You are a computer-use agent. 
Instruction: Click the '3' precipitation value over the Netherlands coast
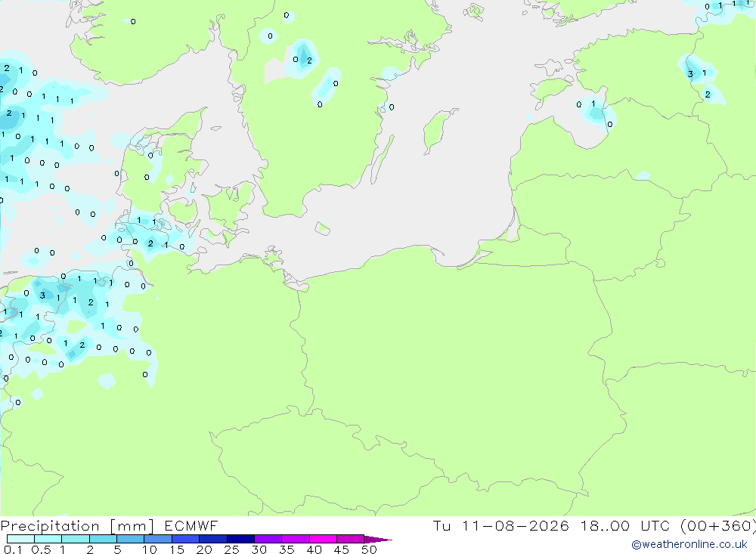point(42,295)
